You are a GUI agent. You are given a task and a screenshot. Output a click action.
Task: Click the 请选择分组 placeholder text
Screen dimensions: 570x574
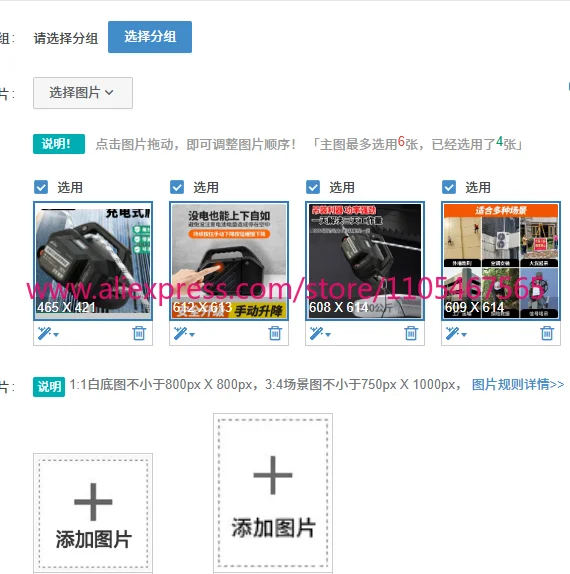point(66,38)
